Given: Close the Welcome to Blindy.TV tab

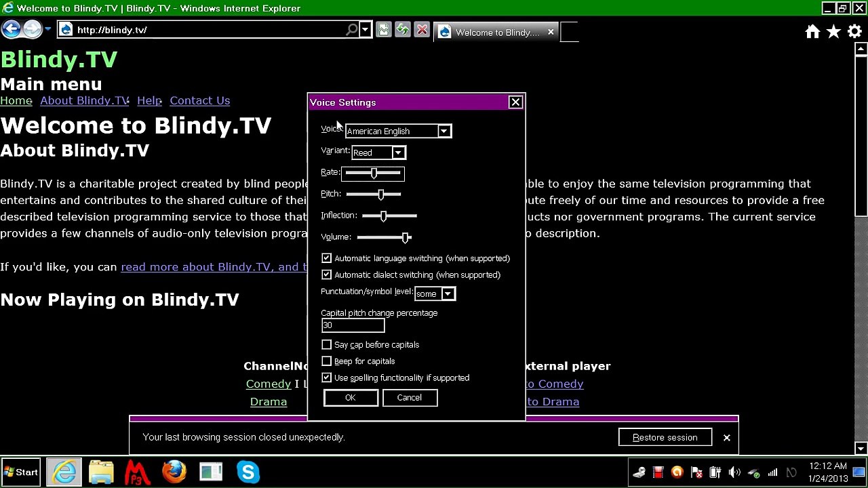Looking at the screenshot, I should click(x=551, y=32).
